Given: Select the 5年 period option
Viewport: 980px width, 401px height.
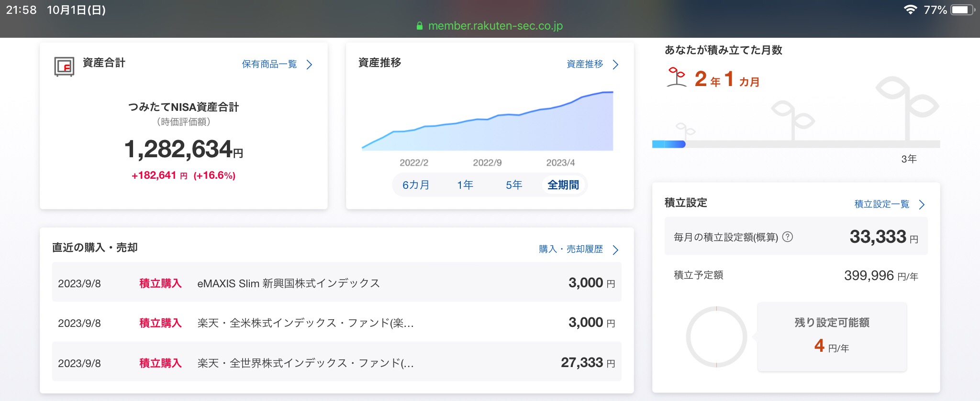Looking at the screenshot, I should 513,185.
